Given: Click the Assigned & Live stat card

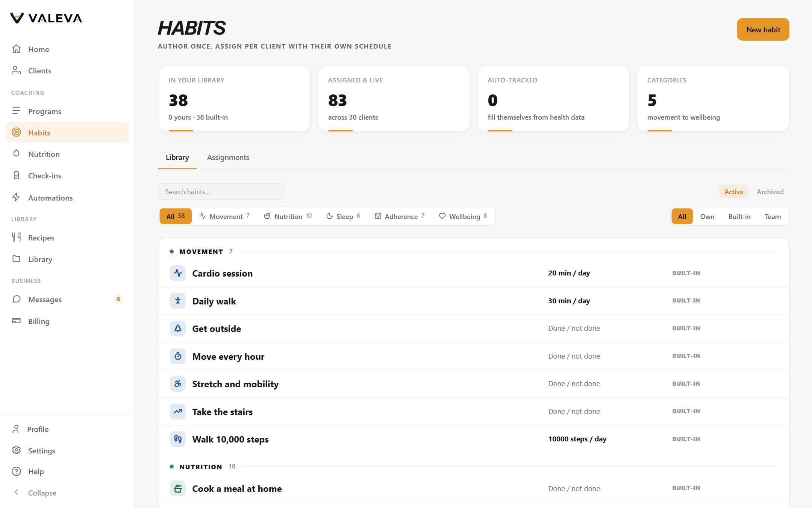Looking at the screenshot, I should (394, 99).
